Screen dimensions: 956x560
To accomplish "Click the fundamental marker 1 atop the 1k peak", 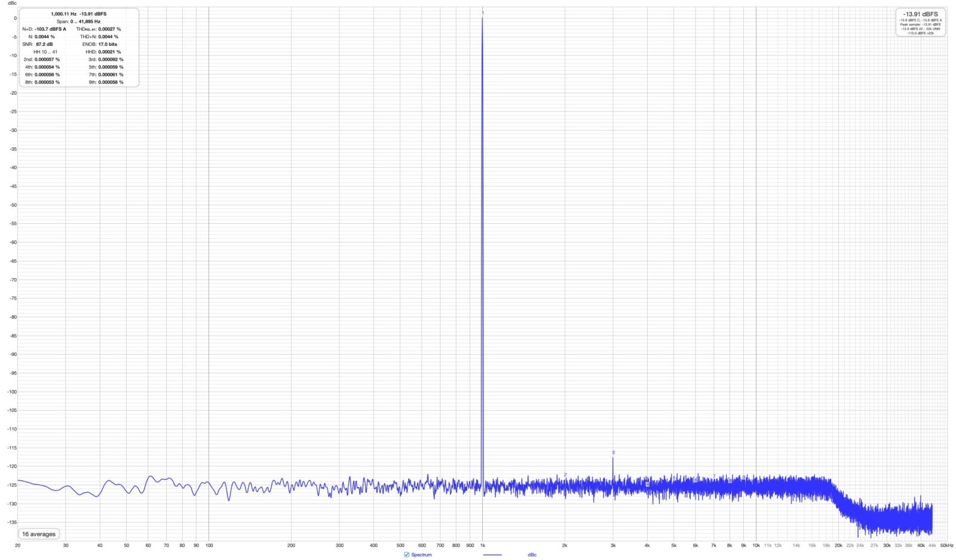I will (x=483, y=13).
